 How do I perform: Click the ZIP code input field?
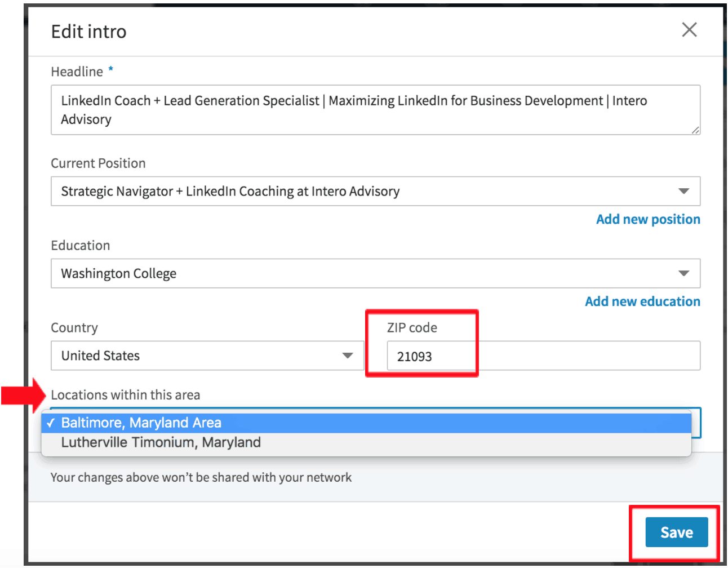pos(543,356)
